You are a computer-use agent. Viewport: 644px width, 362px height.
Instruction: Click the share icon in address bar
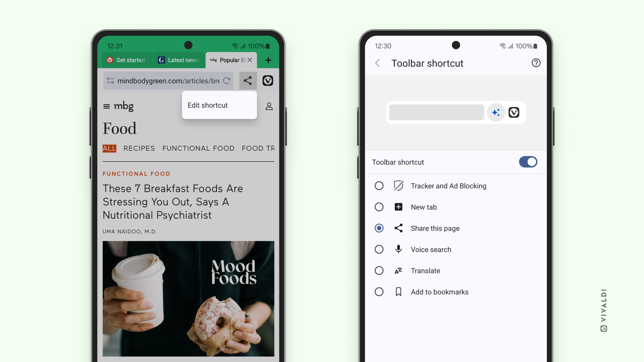[x=247, y=80]
